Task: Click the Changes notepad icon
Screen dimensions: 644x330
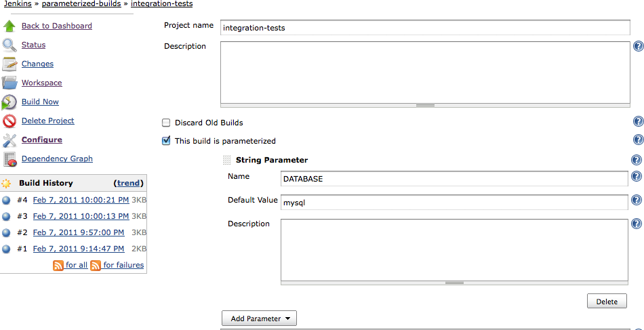Action: (x=9, y=64)
